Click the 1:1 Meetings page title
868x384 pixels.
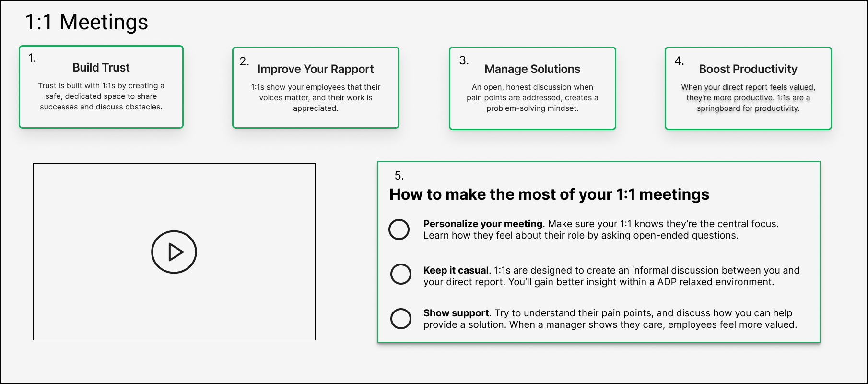pos(87,22)
